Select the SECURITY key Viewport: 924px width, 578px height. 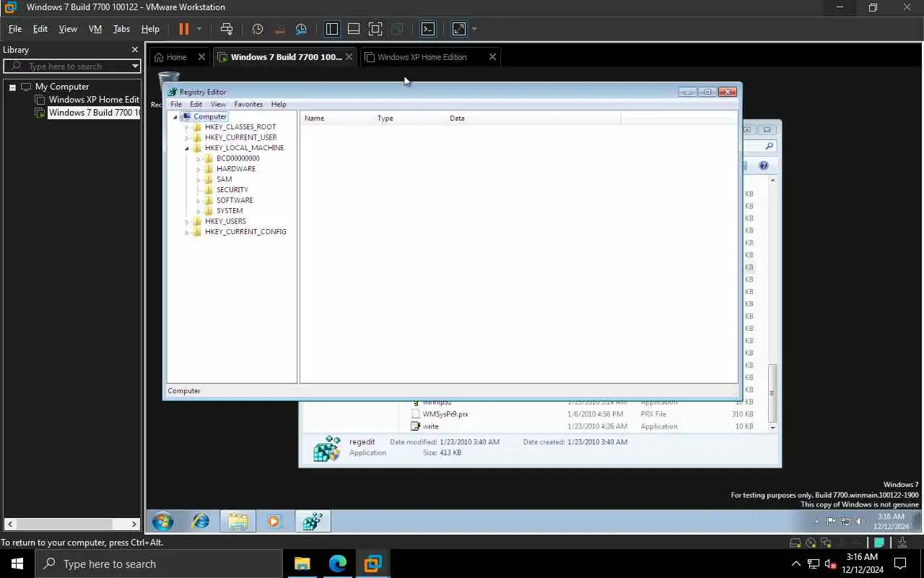coord(232,190)
